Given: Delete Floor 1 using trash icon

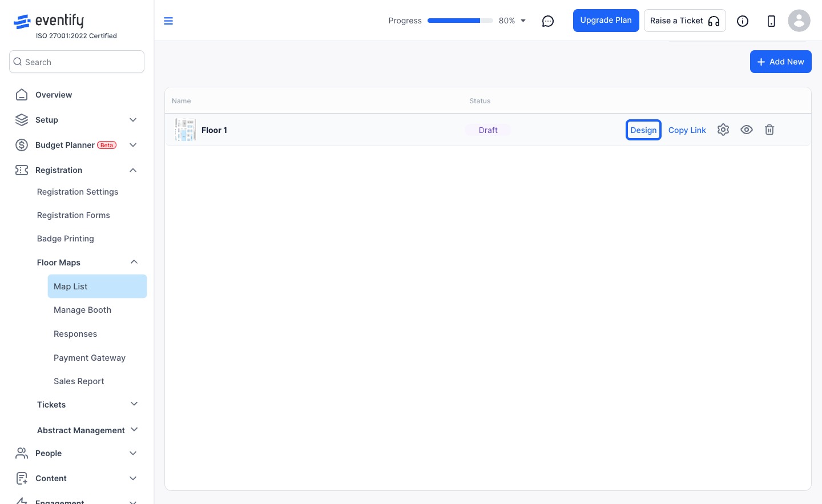Looking at the screenshot, I should (769, 130).
